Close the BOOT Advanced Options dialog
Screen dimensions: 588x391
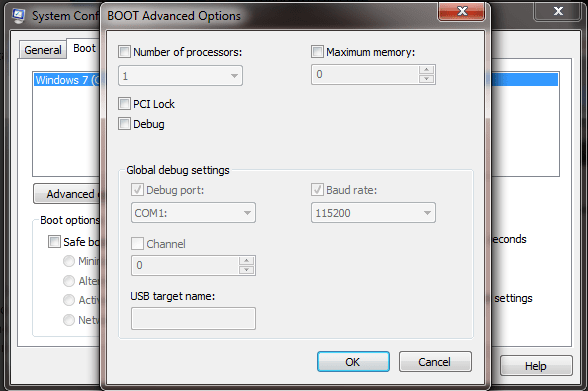[462, 11]
